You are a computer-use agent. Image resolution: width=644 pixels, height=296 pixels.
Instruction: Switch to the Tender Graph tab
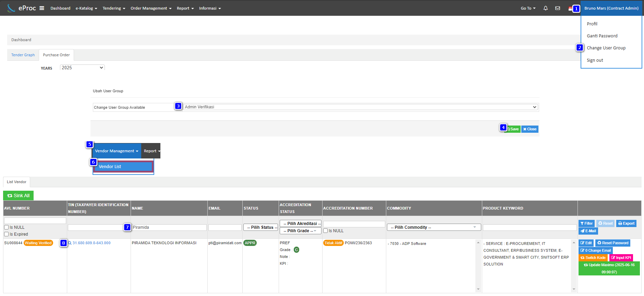coord(23,55)
